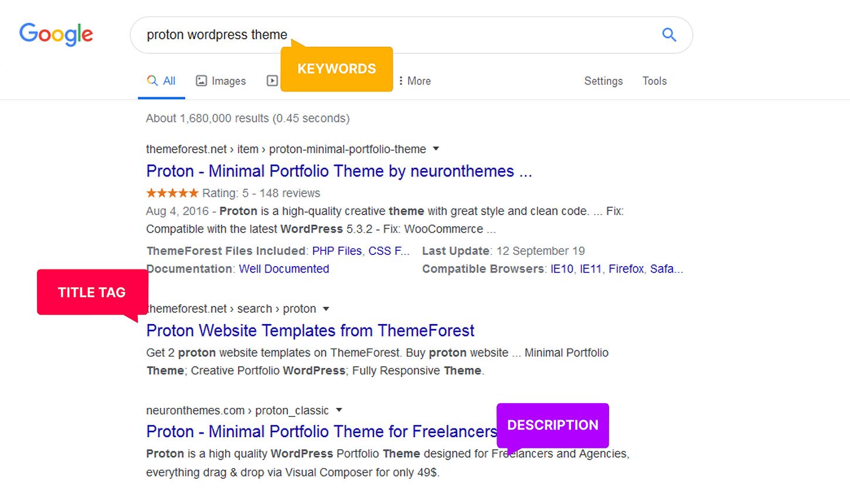Expand the dropdown arrow next to search › proton
The width and height of the screenshot is (850, 504).
(x=326, y=309)
